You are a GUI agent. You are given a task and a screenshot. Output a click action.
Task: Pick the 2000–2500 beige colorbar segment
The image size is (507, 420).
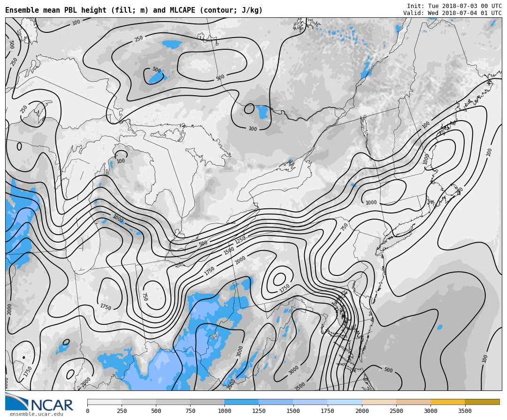(379, 402)
